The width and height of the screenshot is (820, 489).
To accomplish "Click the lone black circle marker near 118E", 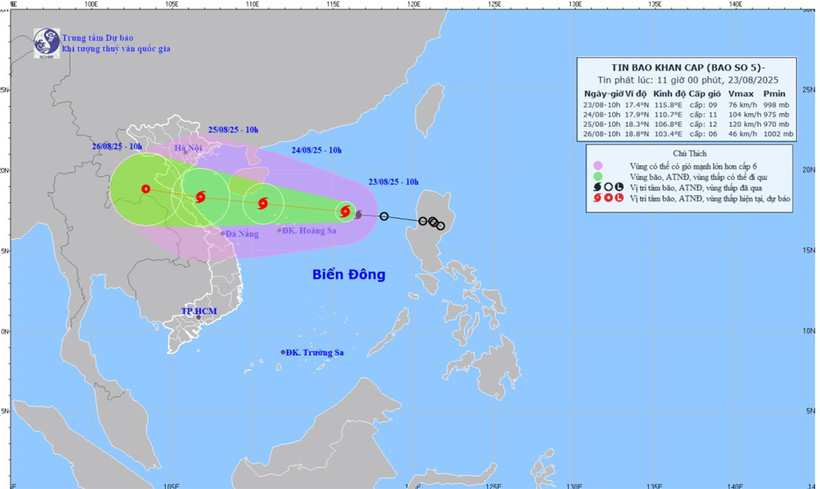I will coord(384,216).
